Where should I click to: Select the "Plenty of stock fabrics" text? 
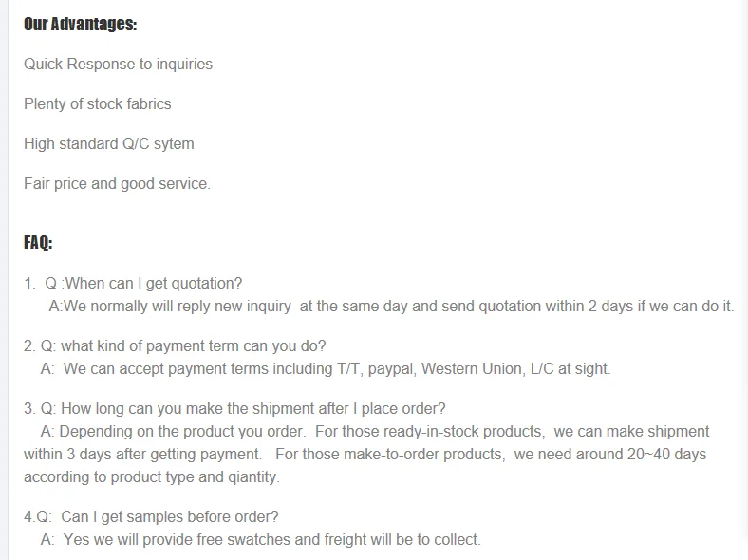click(97, 104)
